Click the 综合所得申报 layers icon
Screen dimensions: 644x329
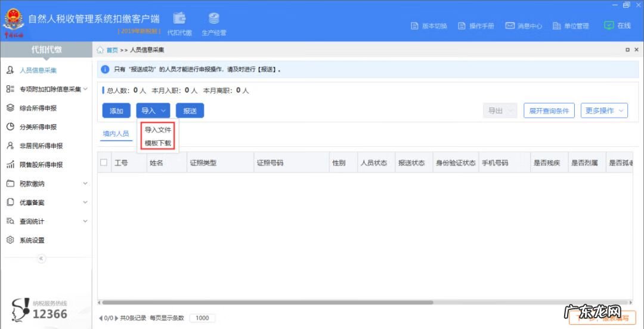(11, 107)
